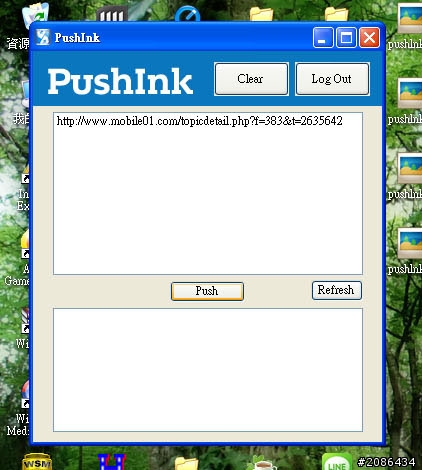The image size is (422, 470).
Task: Close the PushInk window
Action: [x=369, y=37]
